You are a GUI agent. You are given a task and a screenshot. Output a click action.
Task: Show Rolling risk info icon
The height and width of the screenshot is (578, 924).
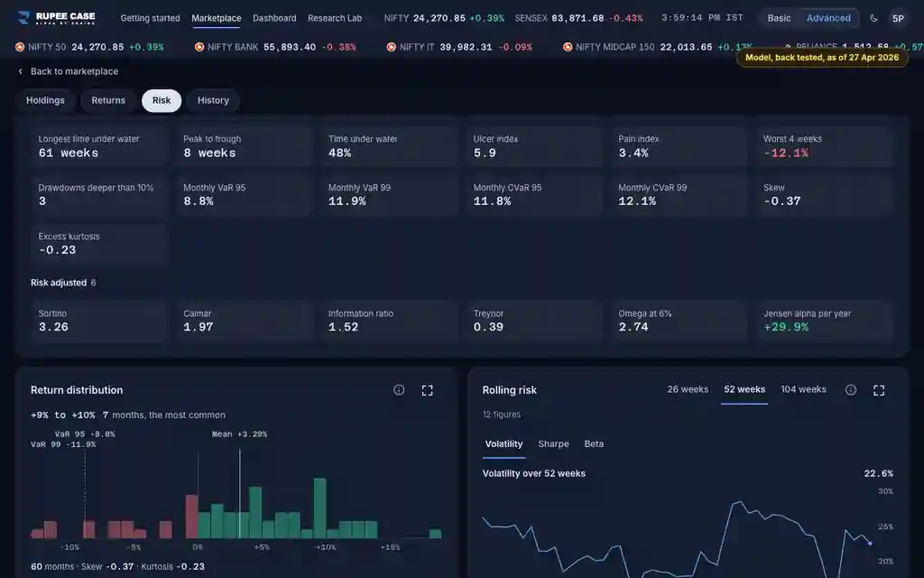(x=850, y=390)
